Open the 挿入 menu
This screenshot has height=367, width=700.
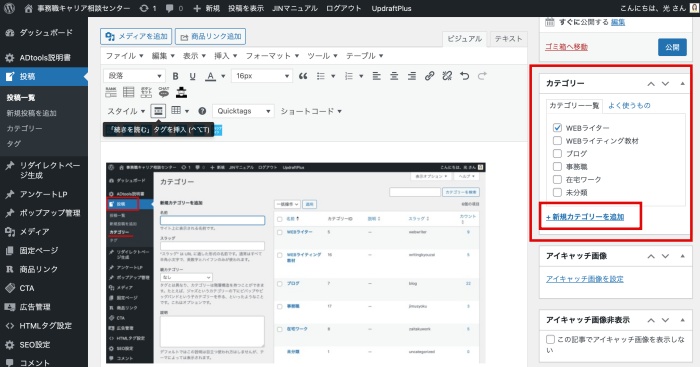coord(225,56)
